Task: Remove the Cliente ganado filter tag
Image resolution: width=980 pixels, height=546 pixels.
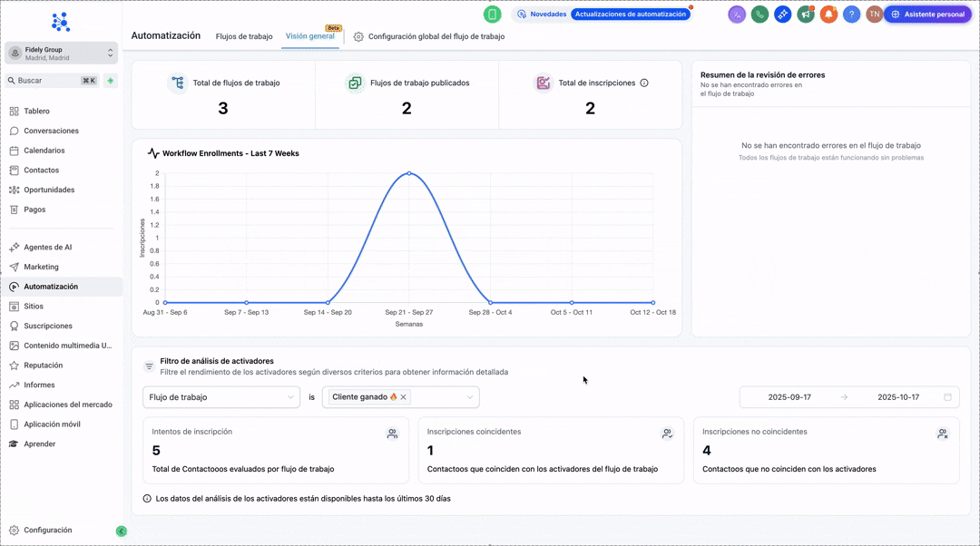Action: (x=404, y=397)
